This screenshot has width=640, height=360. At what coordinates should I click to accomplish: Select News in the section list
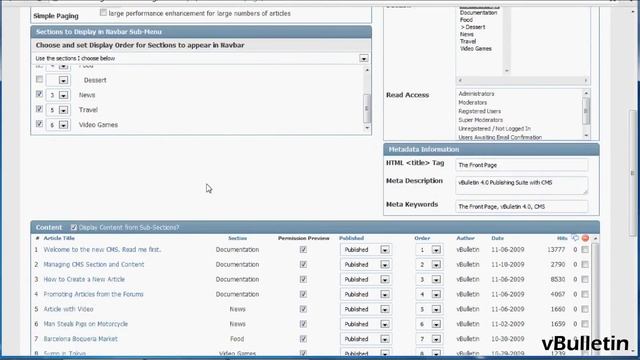(467, 34)
